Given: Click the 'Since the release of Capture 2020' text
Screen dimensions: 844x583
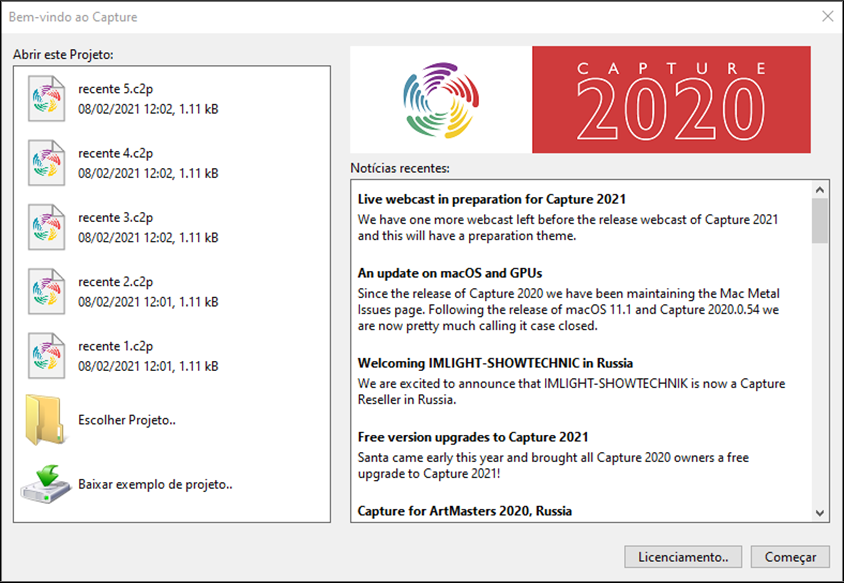Looking at the screenshot, I should tap(569, 310).
